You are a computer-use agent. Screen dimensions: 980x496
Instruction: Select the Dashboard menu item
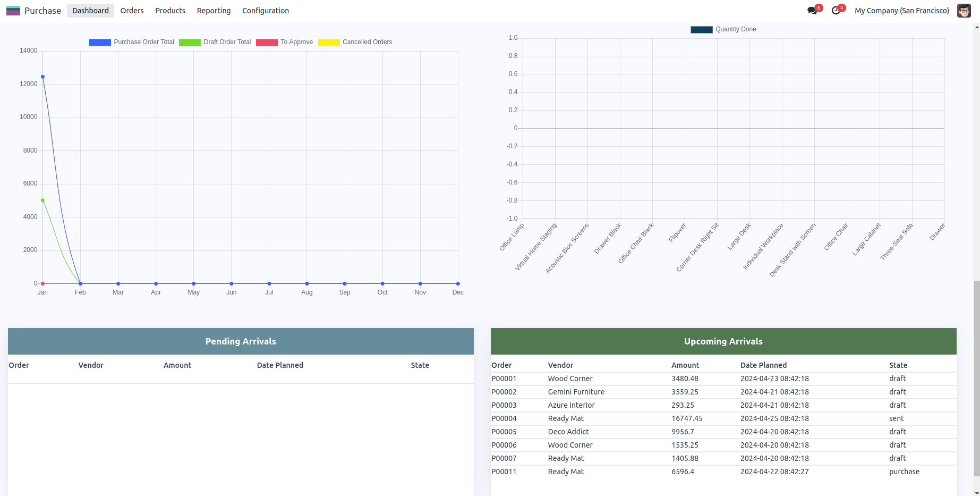tap(90, 11)
